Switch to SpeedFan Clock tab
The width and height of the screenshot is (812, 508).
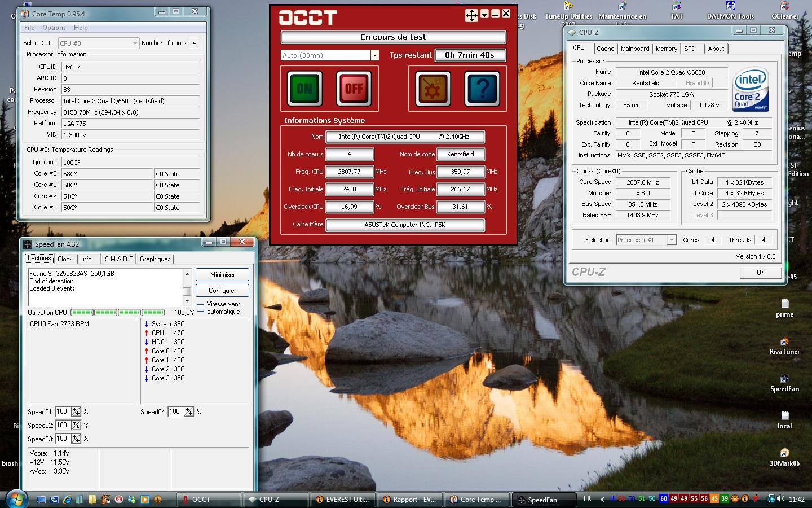(65, 259)
